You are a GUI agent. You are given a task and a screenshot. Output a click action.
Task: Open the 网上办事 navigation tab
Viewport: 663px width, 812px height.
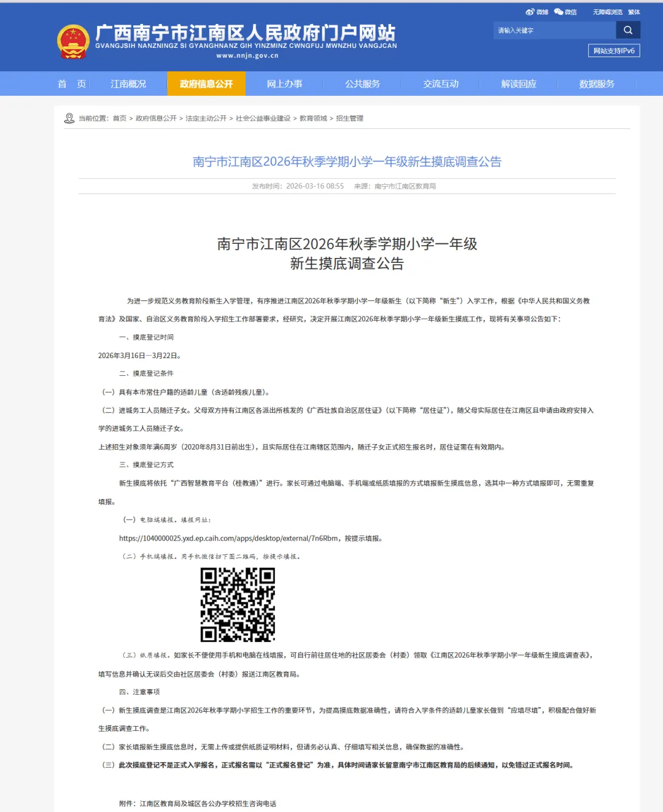(284, 84)
